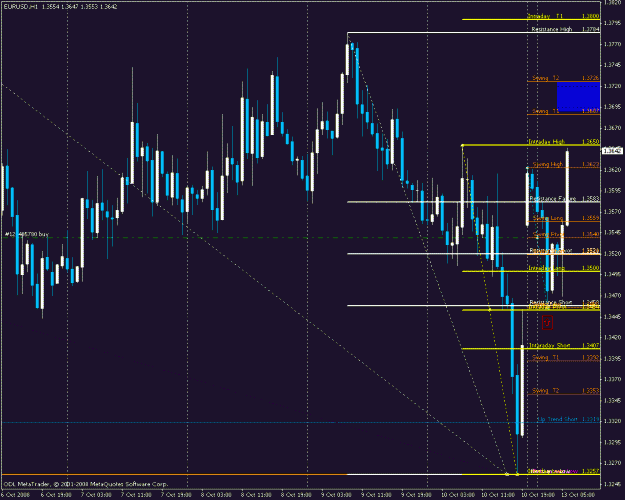The image size is (625, 500).
Task: Click the 6 Oct 19:00 time label
Action: point(56,495)
